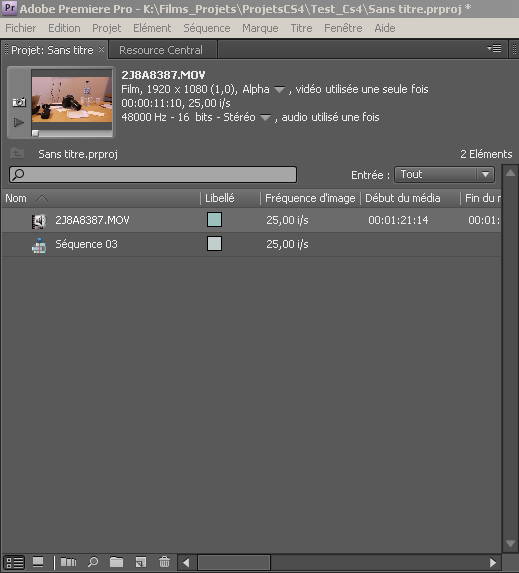519x573 pixels.
Task: Click the horizontal scrollbar right arrow
Action: coord(493,563)
